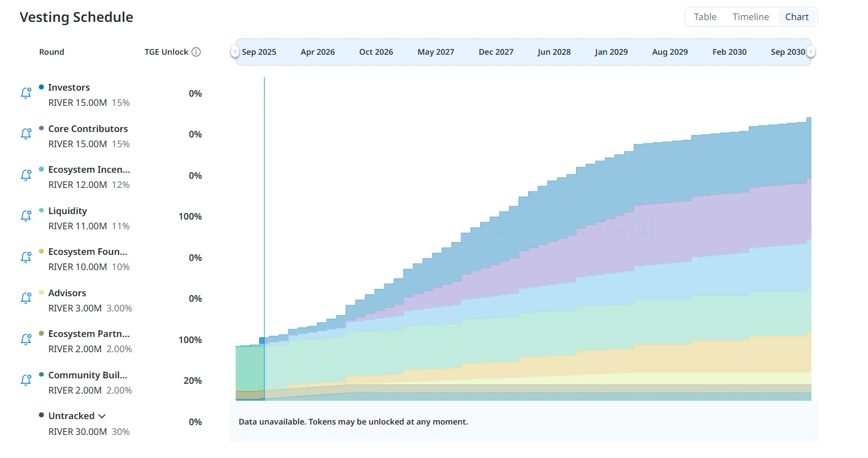This screenshot has width=868, height=458.
Task: Expand the Untracked chevron
Action: pos(102,417)
